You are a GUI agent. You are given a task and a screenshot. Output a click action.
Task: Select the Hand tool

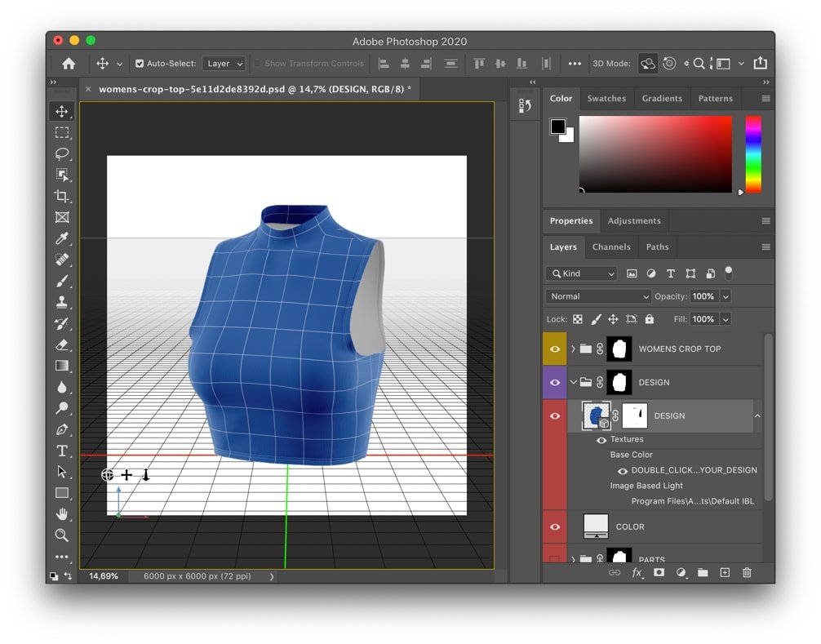(x=62, y=514)
